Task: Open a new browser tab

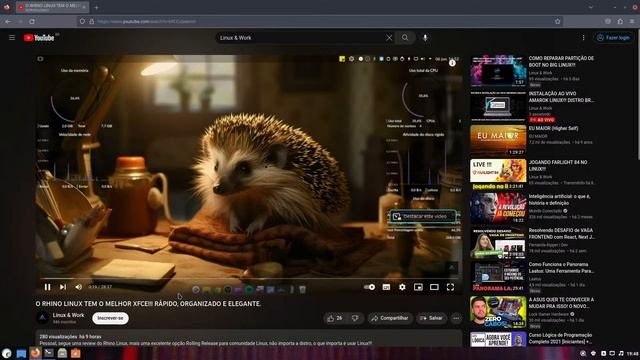Action: click(96, 7)
